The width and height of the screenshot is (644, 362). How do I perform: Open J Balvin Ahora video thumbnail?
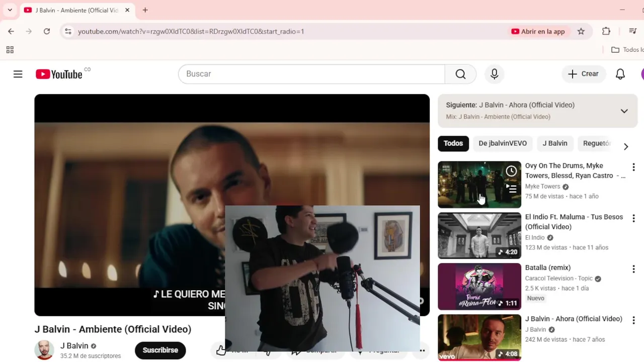[479, 338]
